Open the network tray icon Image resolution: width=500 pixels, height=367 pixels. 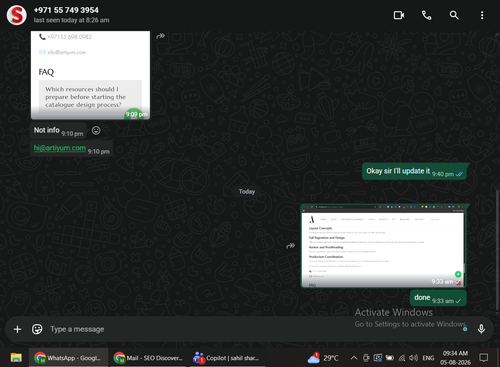[x=402, y=358]
